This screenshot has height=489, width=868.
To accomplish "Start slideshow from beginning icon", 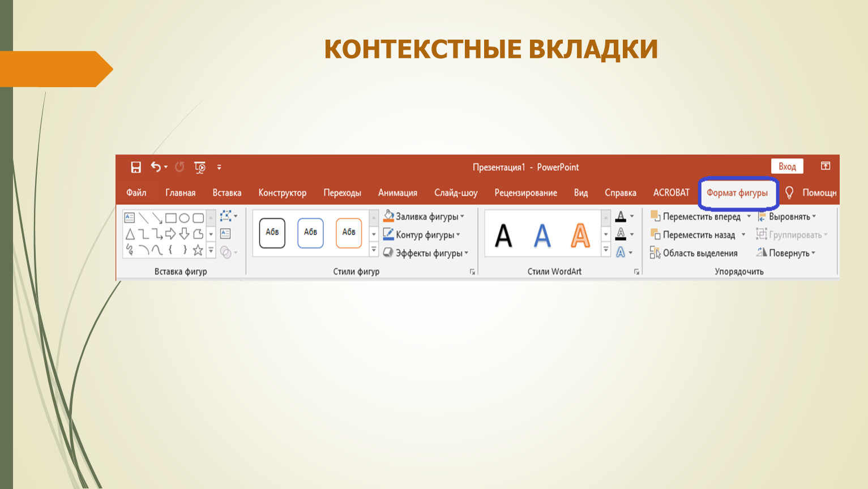I will [x=200, y=167].
